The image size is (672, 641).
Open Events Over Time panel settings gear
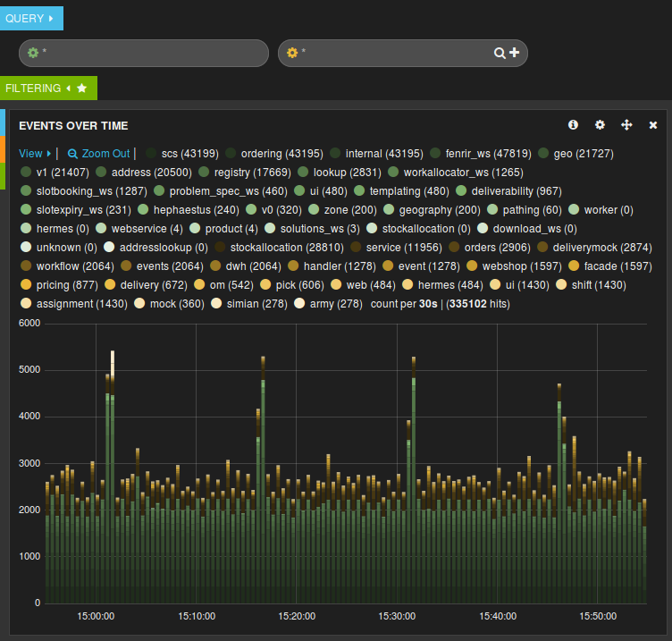pos(600,125)
